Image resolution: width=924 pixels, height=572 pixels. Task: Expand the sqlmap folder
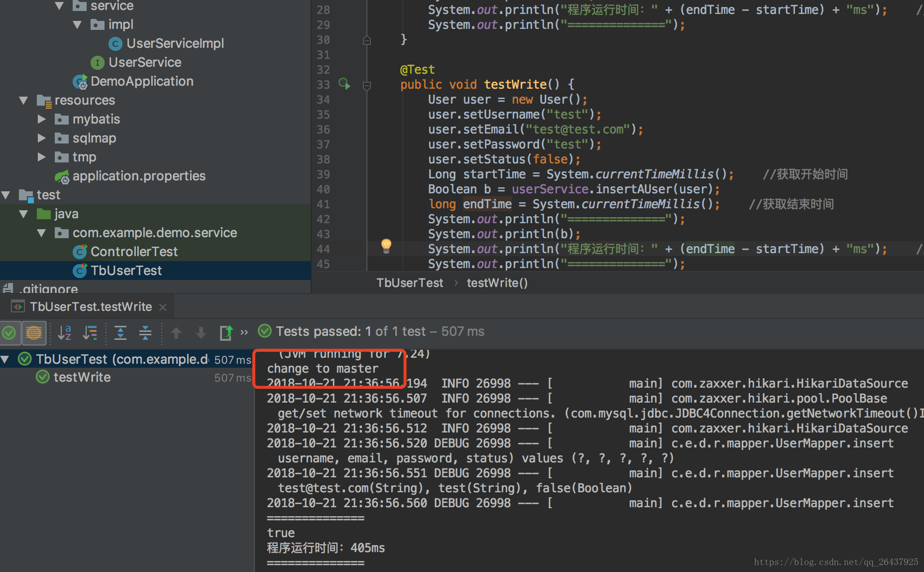tap(42, 138)
